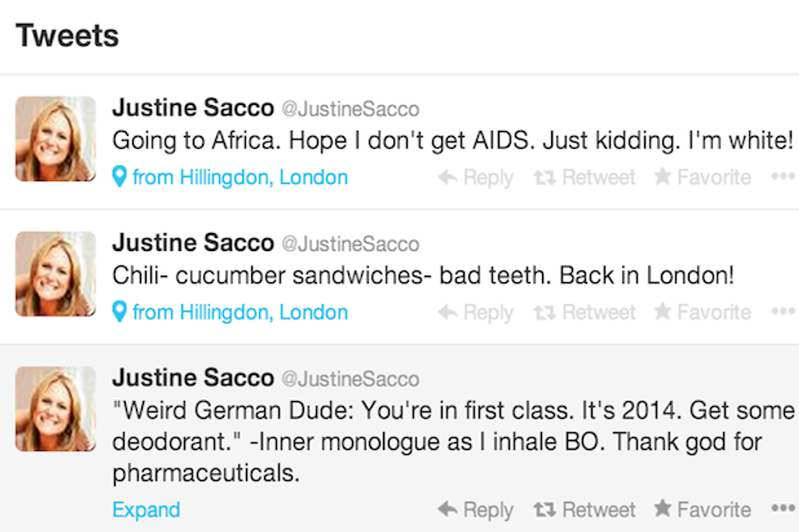Screen dimensions: 799x532
Task: Open more options on the London tweet
Action: [782, 311]
